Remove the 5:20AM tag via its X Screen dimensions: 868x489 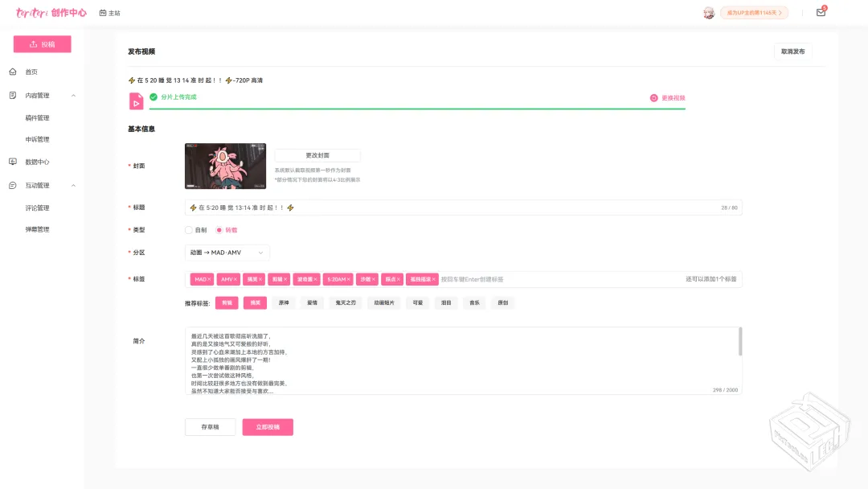[x=349, y=280]
